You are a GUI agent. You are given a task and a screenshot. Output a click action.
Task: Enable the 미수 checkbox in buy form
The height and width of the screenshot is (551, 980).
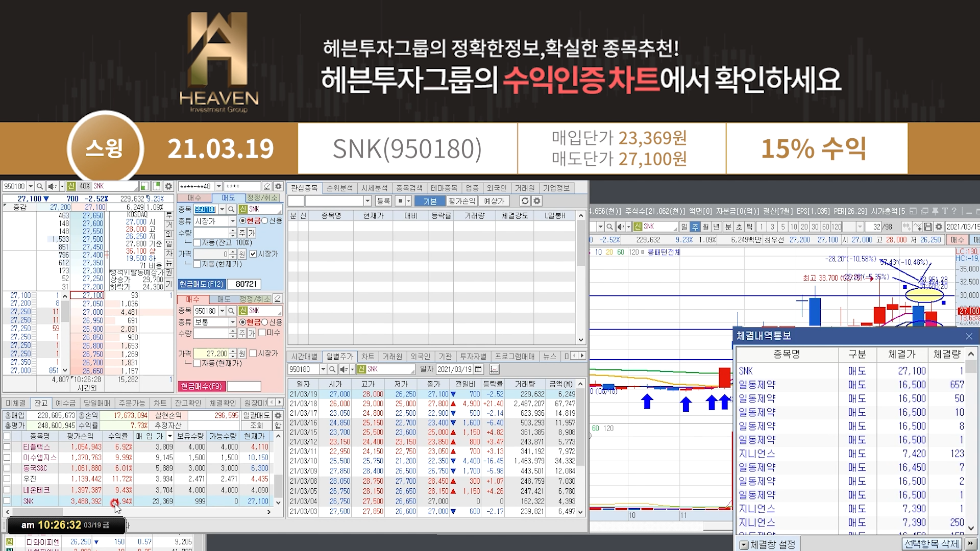point(262,333)
